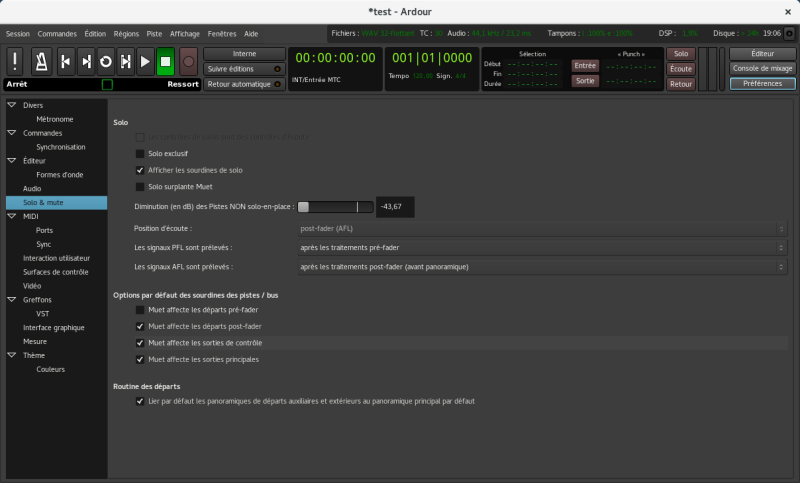Go to session start transport button
This screenshot has height=483, width=800.
point(66,62)
